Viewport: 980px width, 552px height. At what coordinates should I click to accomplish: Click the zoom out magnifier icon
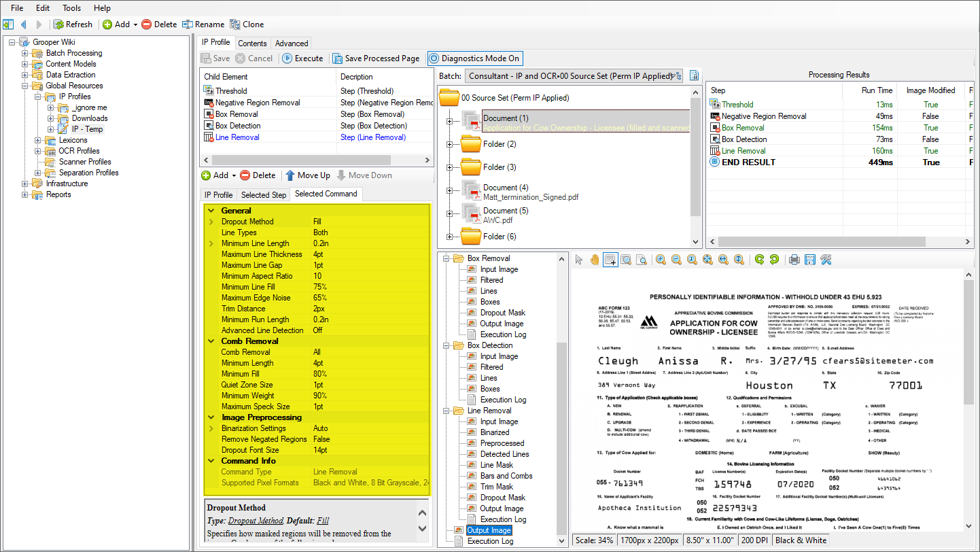pos(676,260)
